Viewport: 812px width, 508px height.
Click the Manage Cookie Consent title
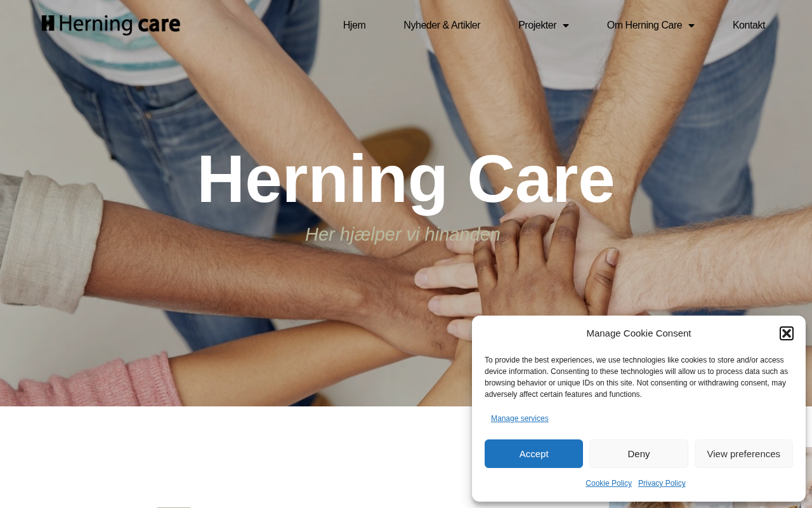point(639,333)
